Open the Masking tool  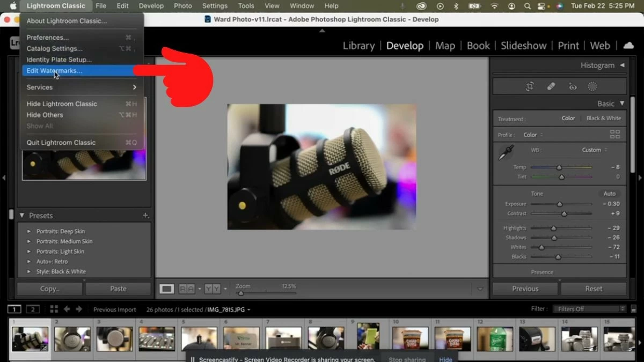tap(592, 86)
